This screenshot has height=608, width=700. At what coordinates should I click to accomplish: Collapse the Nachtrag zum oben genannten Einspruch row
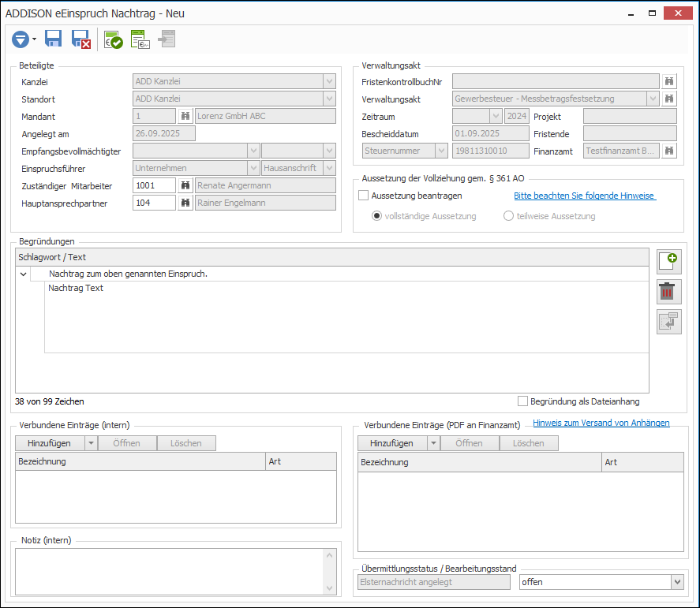[x=23, y=274]
